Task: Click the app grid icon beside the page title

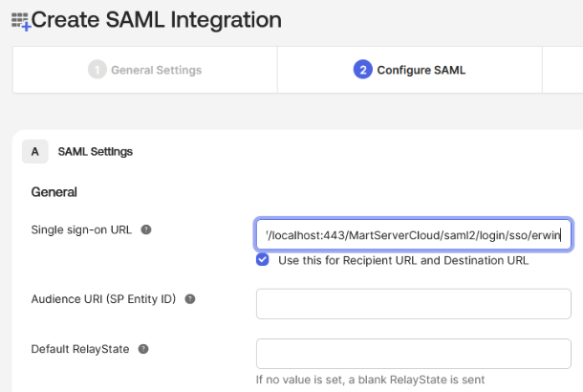Action: click(20, 20)
